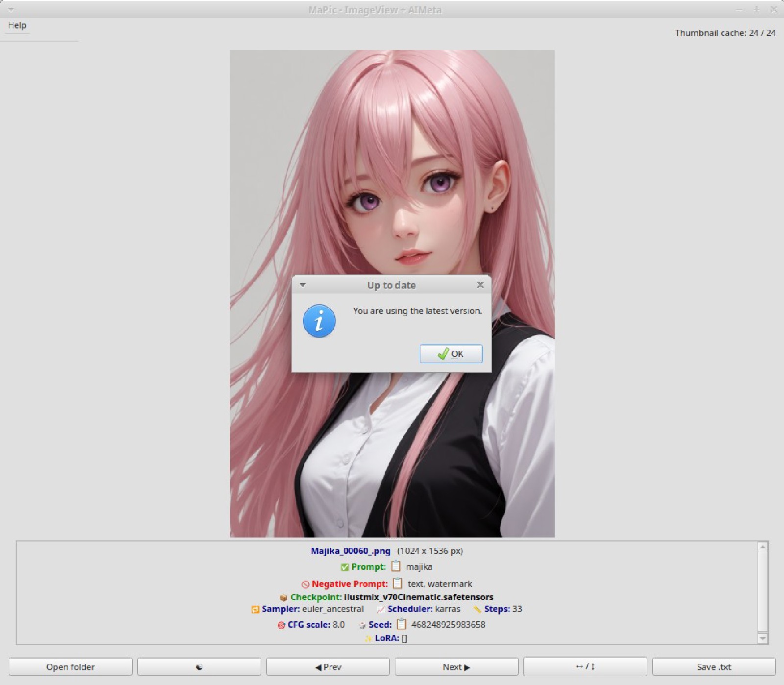Viewport: 784px width, 685px height.
Task: Copy the seed value clipboard icon
Action: (402, 624)
